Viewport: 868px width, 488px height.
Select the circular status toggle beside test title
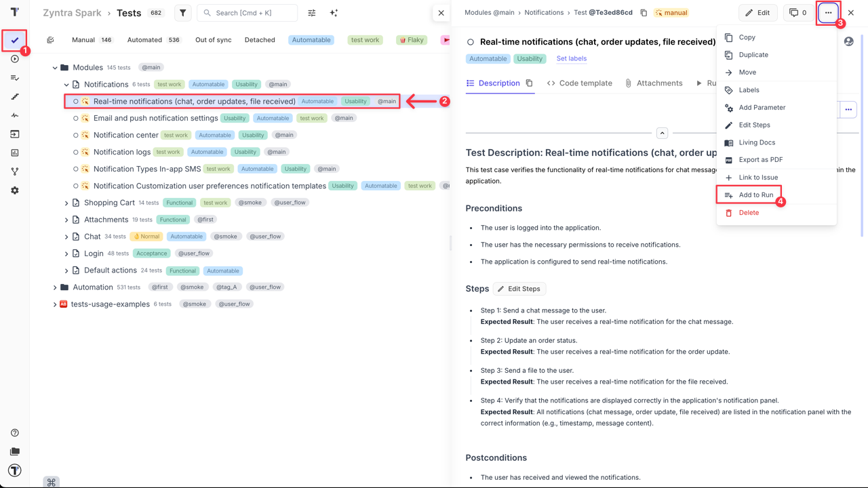tap(471, 41)
